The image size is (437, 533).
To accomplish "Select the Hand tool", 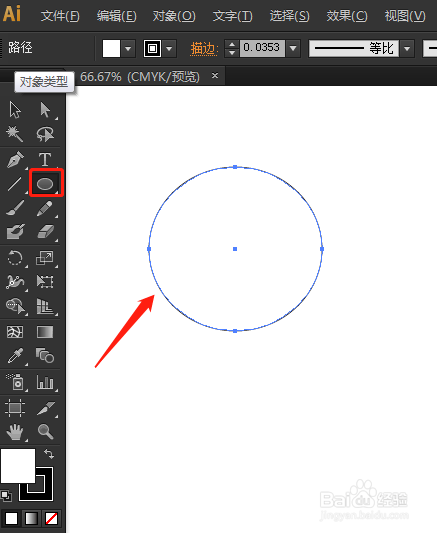I will click(x=15, y=432).
